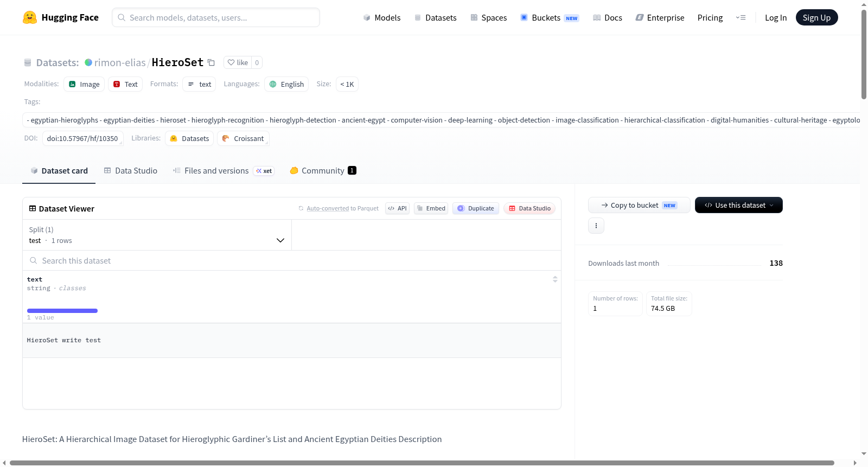
Task: Click the 138 downloads count
Action: coord(776,263)
